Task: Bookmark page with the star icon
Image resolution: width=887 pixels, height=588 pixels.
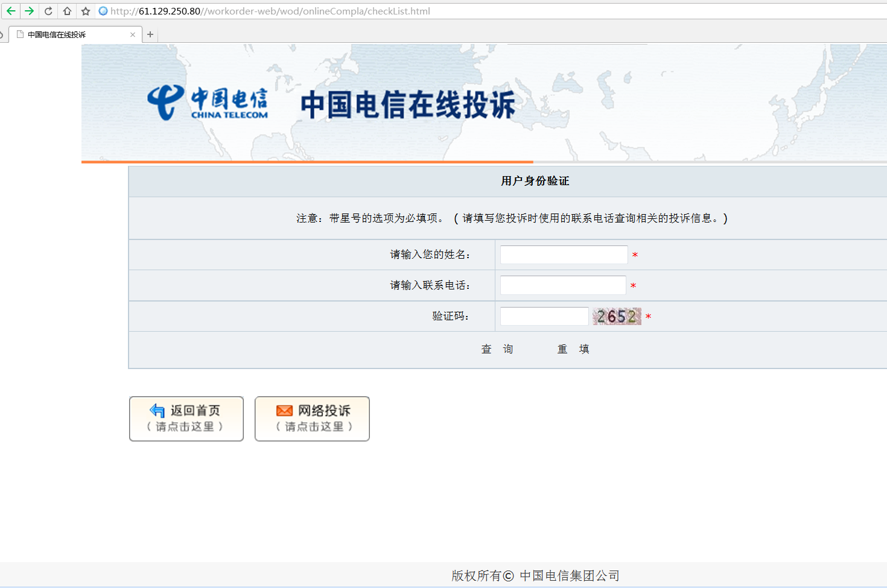Action: (x=86, y=11)
